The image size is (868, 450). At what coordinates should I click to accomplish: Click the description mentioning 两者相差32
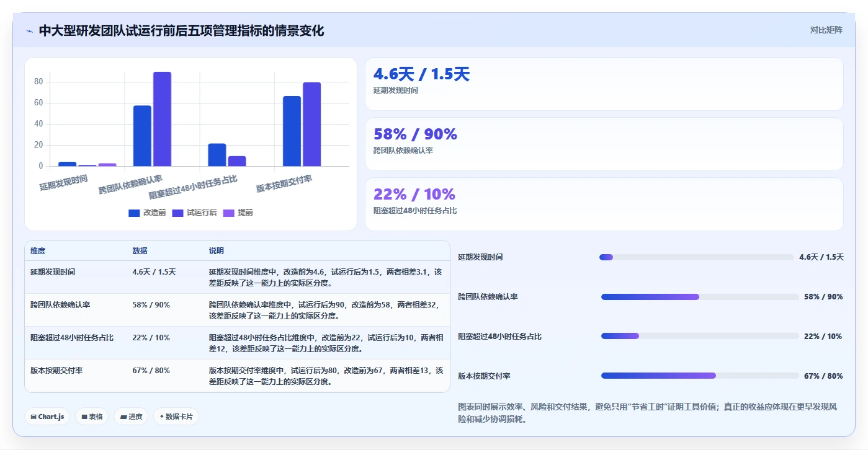tap(326, 311)
